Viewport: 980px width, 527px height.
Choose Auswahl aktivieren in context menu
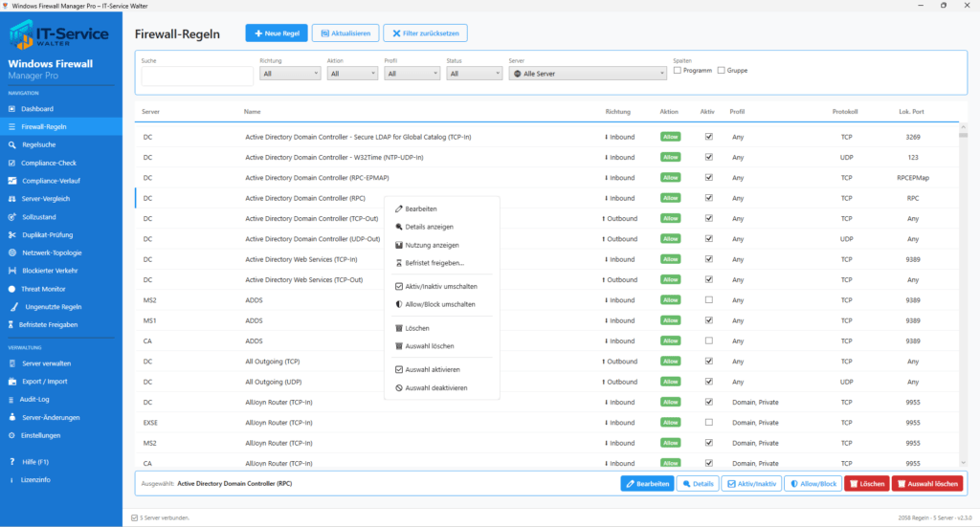coord(442,369)
